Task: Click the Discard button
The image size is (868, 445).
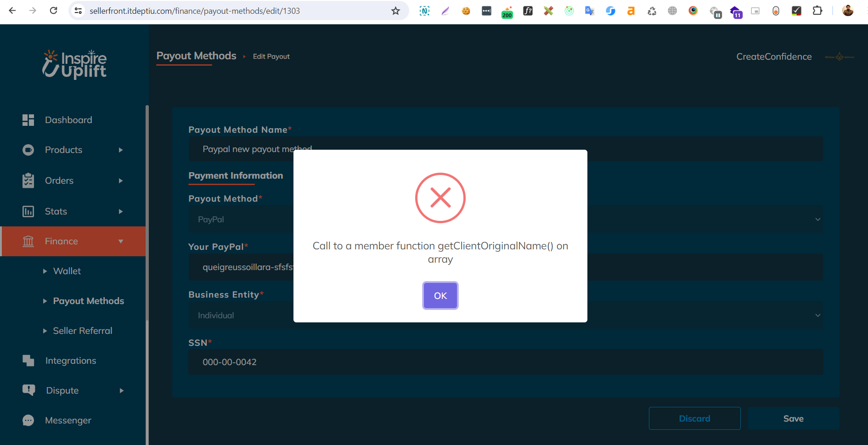Action: [694, 418]
